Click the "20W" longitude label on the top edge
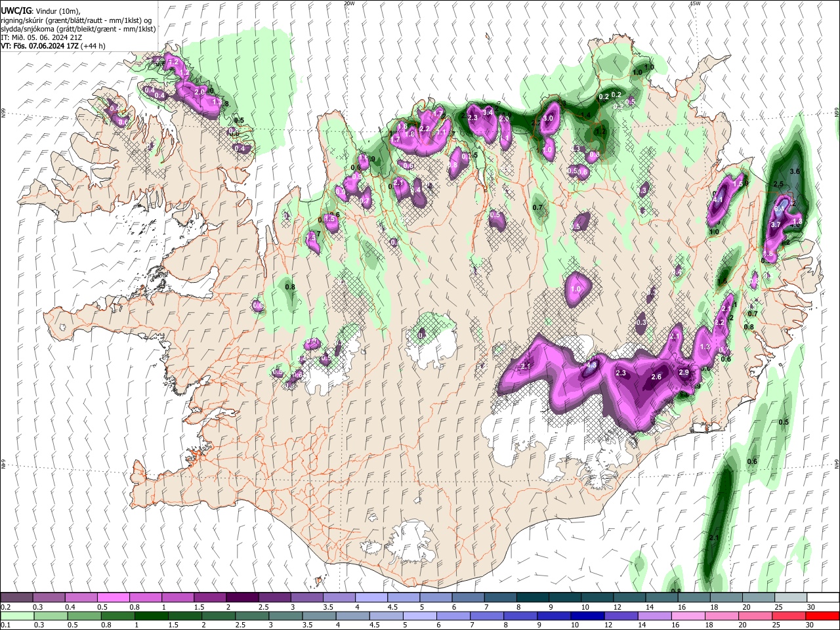This screenshot has width=840, height=630. (349, 3)
